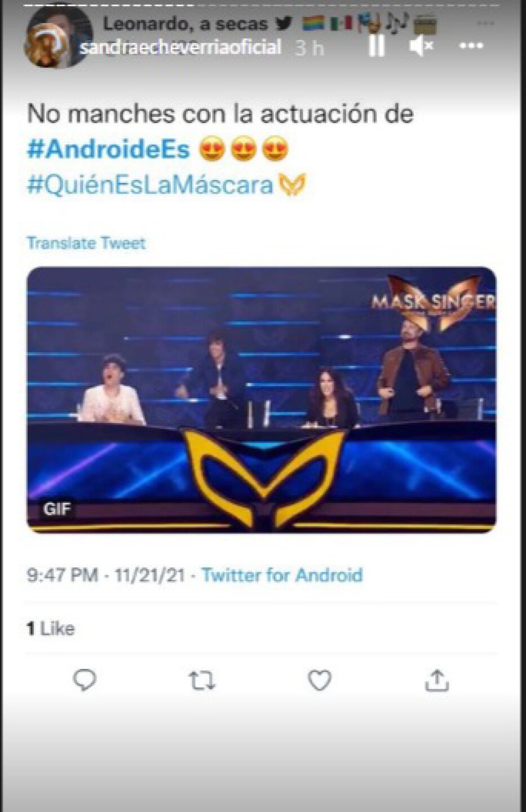This screenshot has height=812, width=526.
Task: Tap the #AndroideEs hashtag
Action: (108, 149)
